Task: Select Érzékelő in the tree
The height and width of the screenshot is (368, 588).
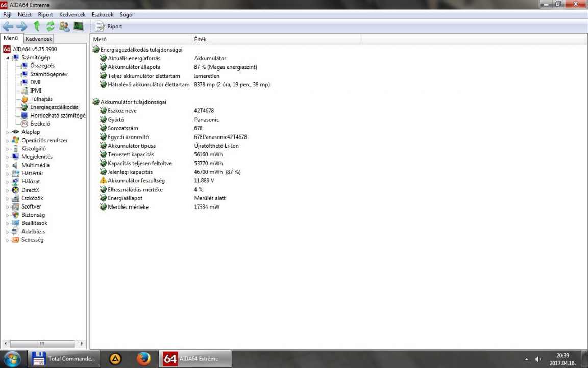Action: tap(40, 124)
